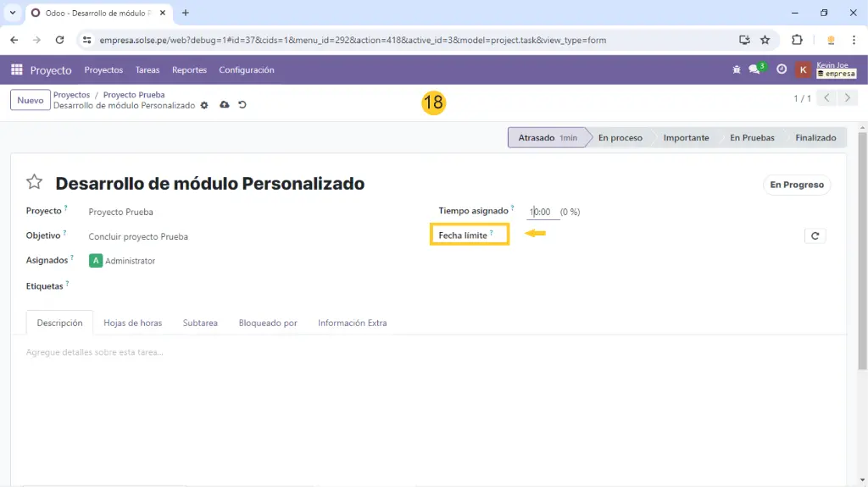Save the record manually with cloud icon
The image size is (868, 487).
click(225, 105)
